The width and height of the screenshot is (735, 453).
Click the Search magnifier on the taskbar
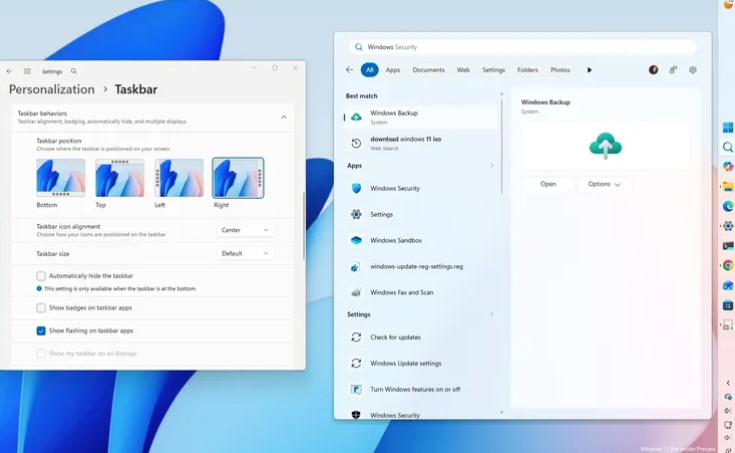(728, 147)
